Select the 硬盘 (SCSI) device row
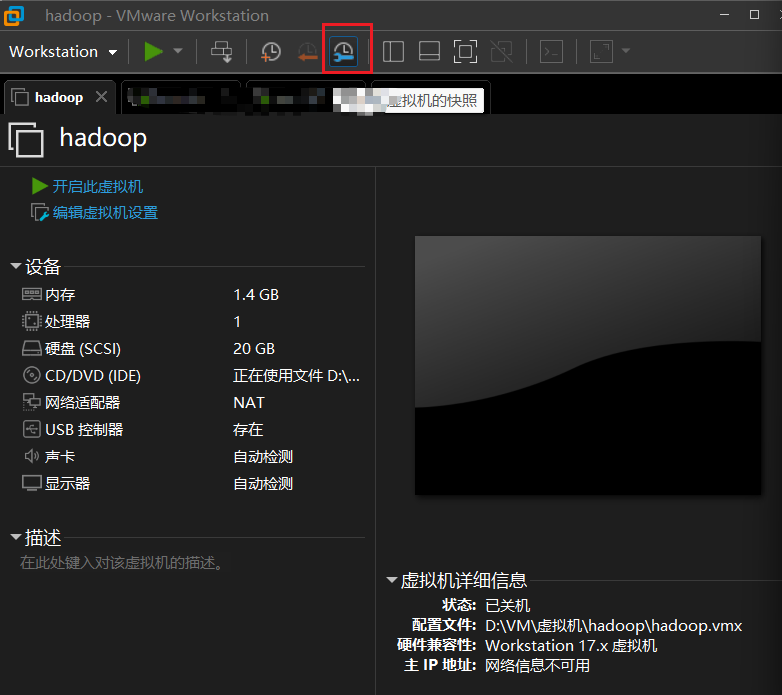Viewport: 782px width, 695px height. pyautogui.click(x=192, y=348)
